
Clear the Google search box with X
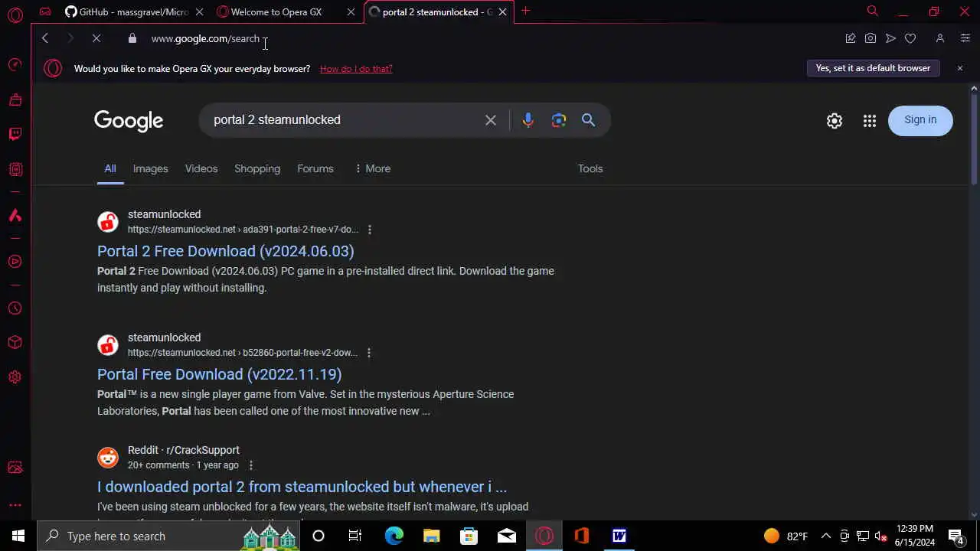coord(491,120)
